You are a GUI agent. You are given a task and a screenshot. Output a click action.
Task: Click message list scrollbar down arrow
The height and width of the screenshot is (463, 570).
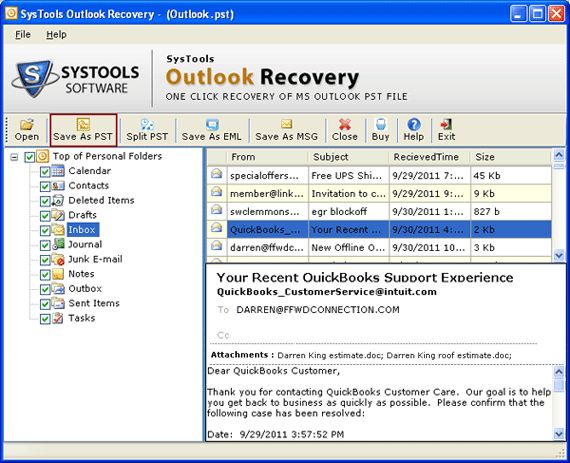559,255
